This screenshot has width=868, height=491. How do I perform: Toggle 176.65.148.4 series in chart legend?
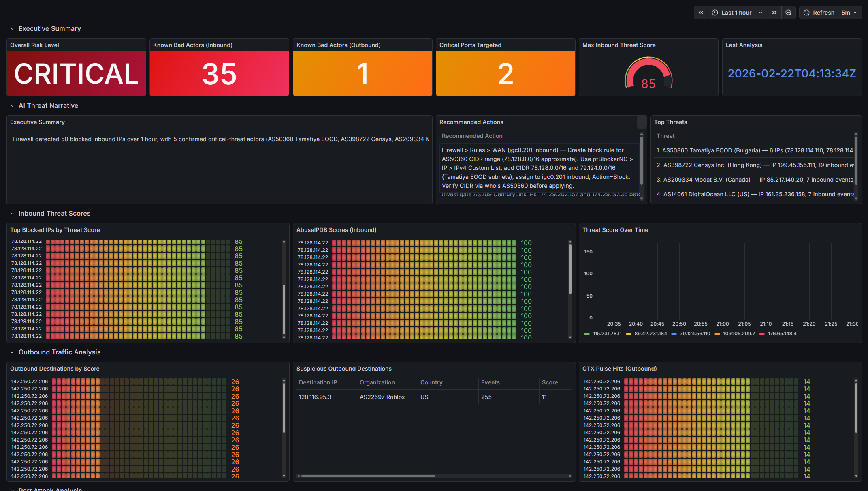[782, 334]
